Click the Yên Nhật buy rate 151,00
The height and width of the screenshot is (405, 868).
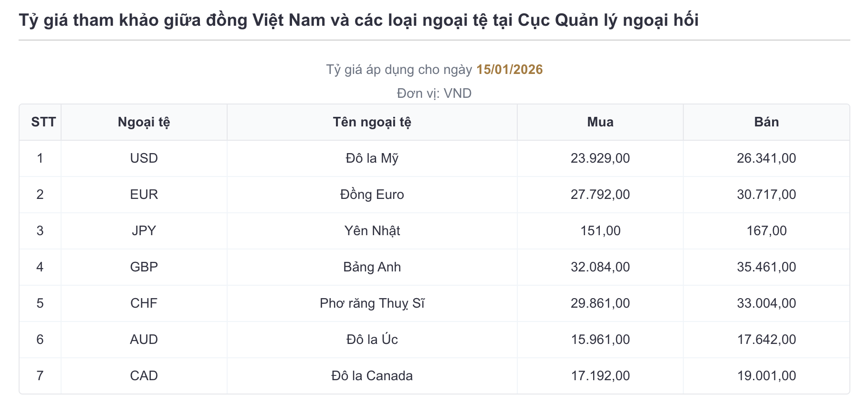click(x=600, y=231)
